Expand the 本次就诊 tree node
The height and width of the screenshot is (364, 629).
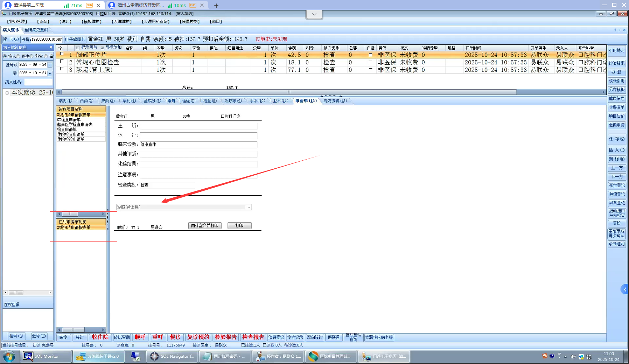7,93
